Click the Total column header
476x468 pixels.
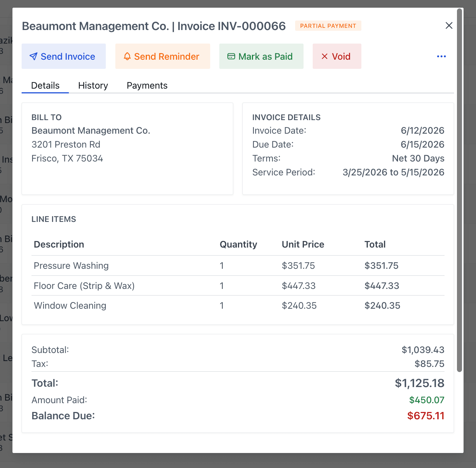click(375, 244)
